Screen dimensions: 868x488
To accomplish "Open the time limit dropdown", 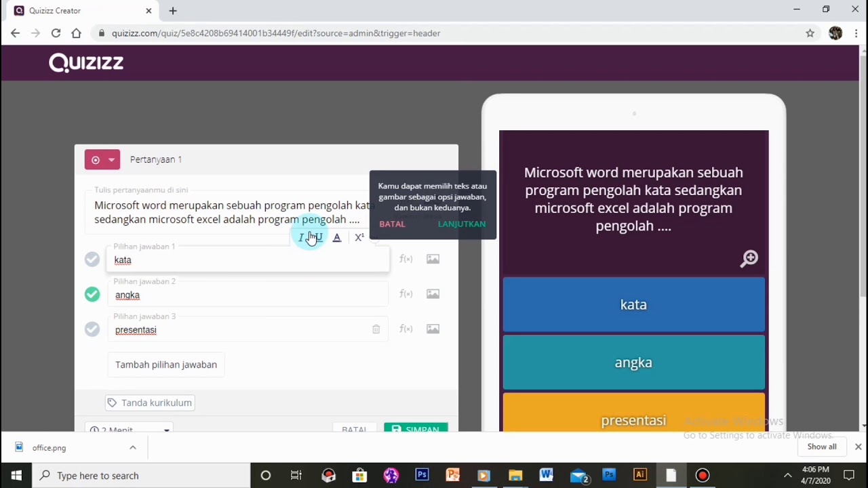I will (x=129, y=428).
